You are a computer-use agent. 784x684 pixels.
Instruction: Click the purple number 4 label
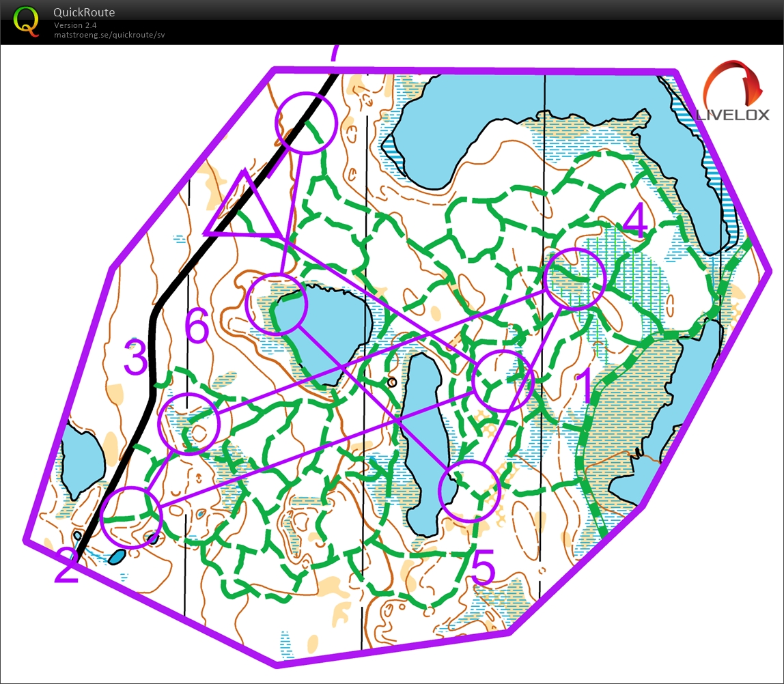[x=636, y=220]
